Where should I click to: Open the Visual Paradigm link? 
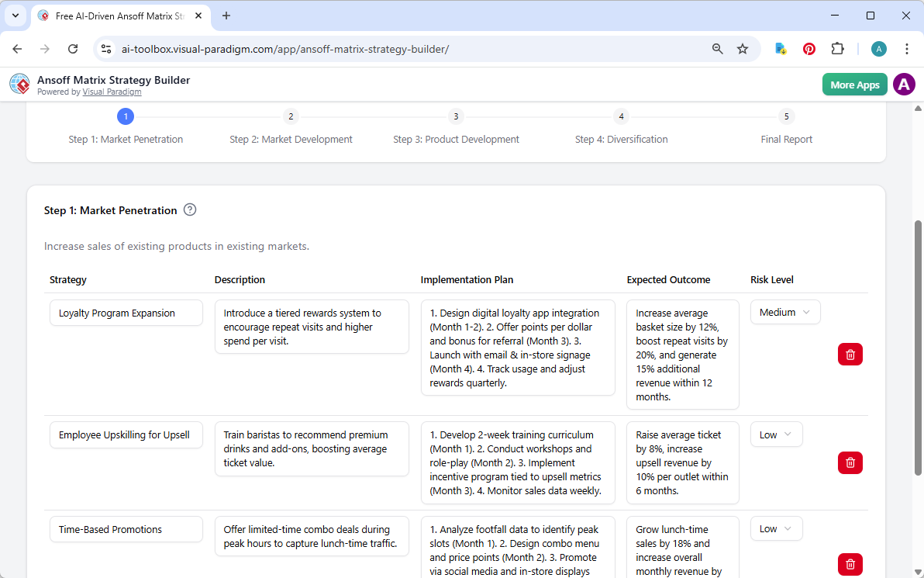click(112, 92)
